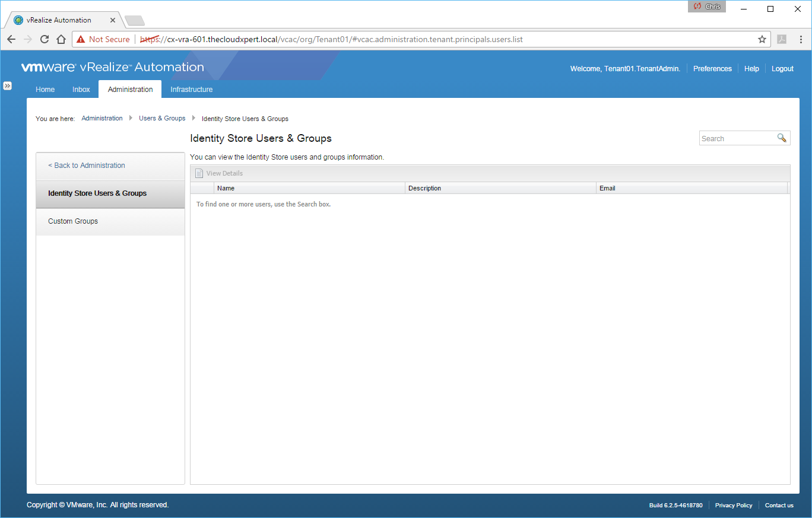812x518 pixels.
Task: Open Chrome three-dot menu
Action: pyautogui.click(x=801, y=39)
